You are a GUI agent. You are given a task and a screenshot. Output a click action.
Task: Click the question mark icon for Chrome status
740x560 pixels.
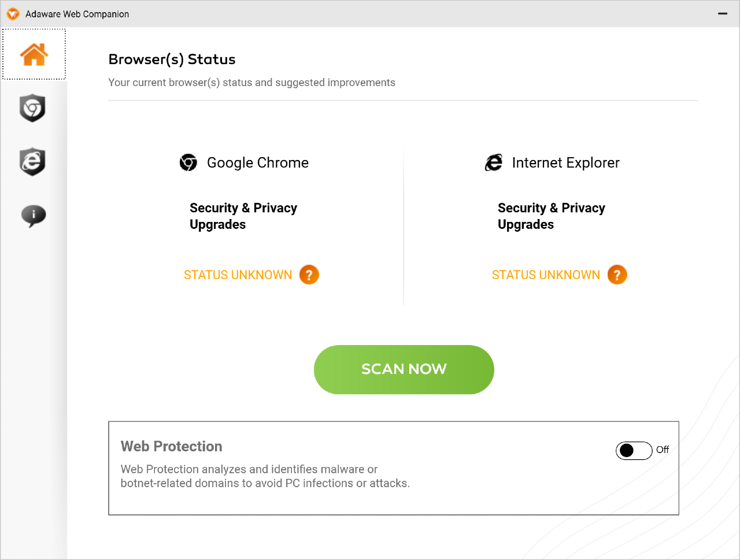[309, 275]
